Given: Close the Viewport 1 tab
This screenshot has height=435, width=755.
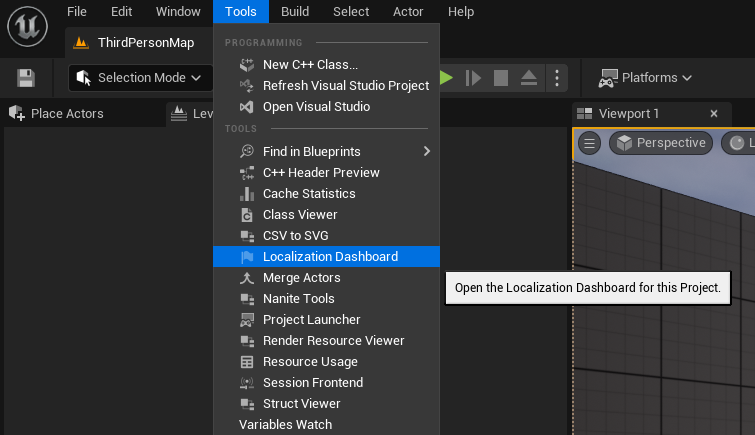Looking at the screenshot, I should (714, 114).
